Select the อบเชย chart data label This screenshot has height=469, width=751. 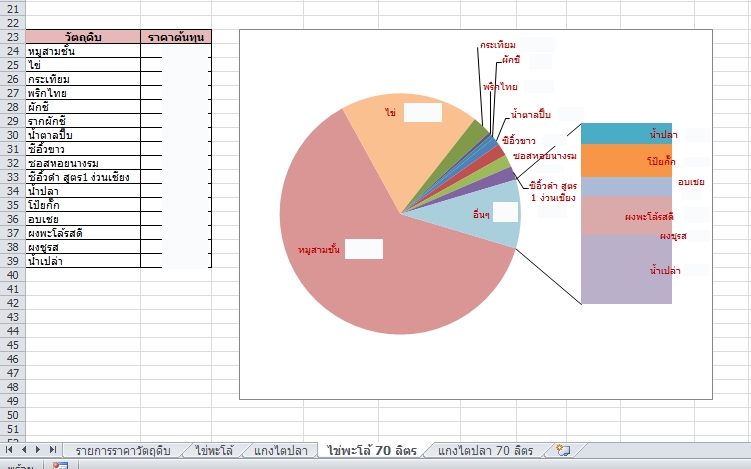(x=691, y=182)
